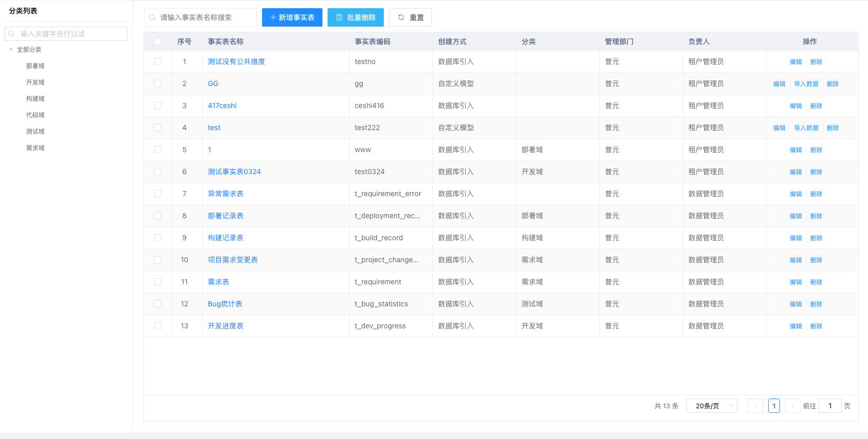868x439 pixels.
Task: Click the magnifier icon in category filter box
Action: [12, 34]
